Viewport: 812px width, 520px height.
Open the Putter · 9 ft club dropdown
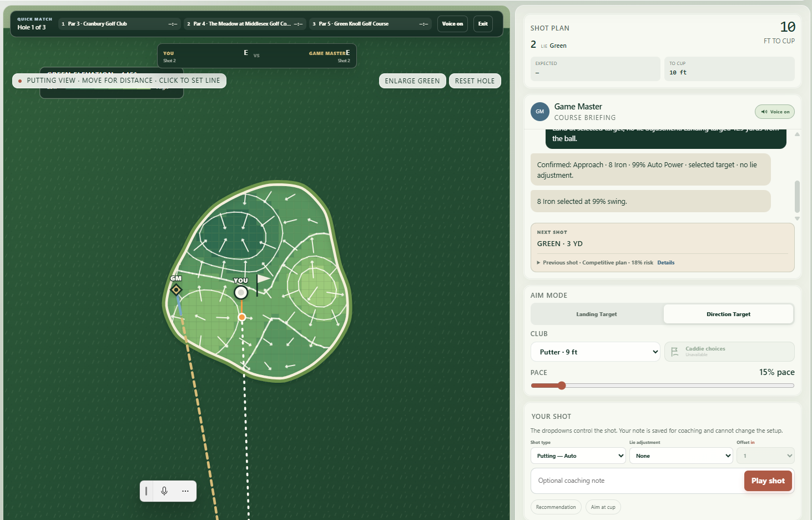tap(596, 352)
